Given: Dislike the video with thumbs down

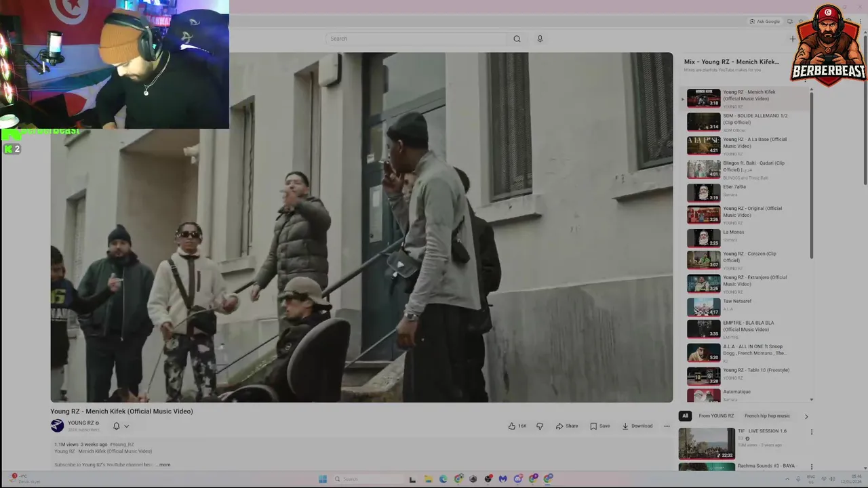Looking at the screenshot, I should [540, 426].
